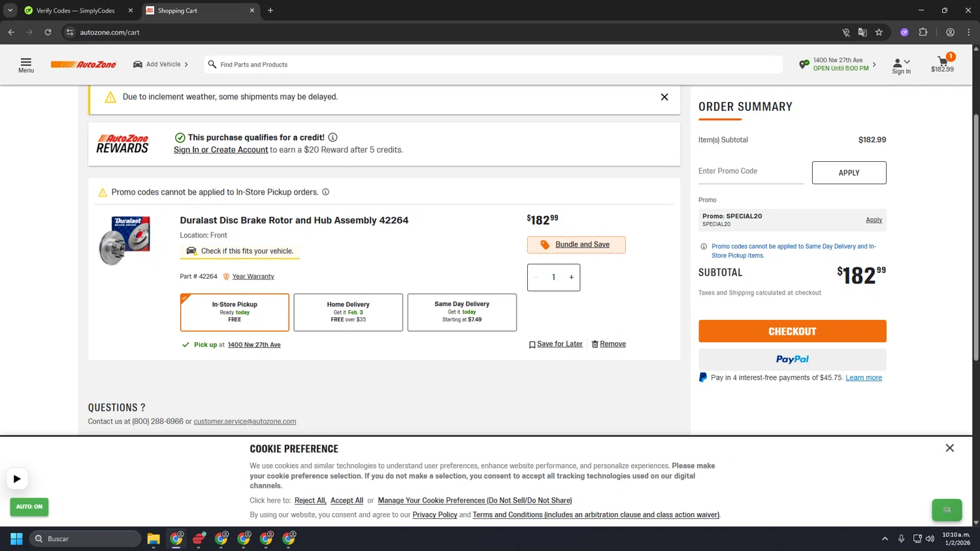Go back to previous page
This screenshot has width=980, height=551.
(x=11, y=32)
